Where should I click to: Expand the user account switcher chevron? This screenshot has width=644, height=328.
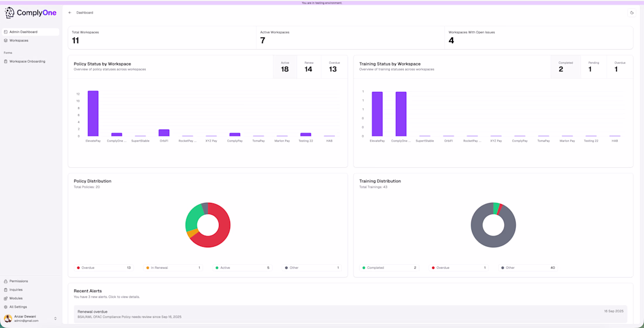point(56,319)
